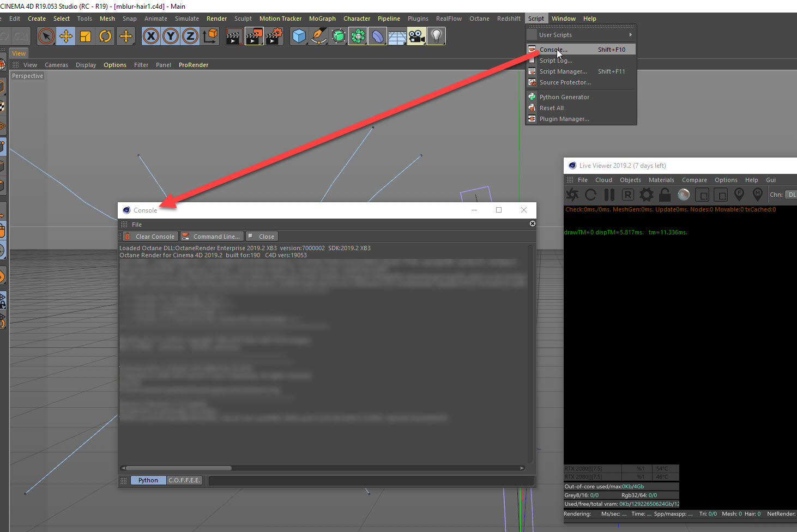This screenshot has height=532, width=797.
Task: Click the undock circle icon in Console menu bar
Action: (533, 223)
